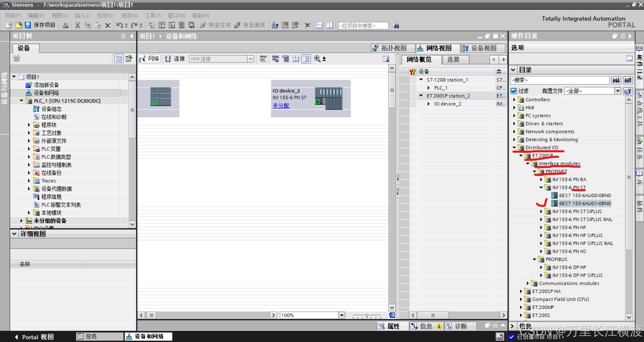Open 配置文件 profile dropdown
The width and height of the screenshot is (644, 342).
click(x=617, y=91)
